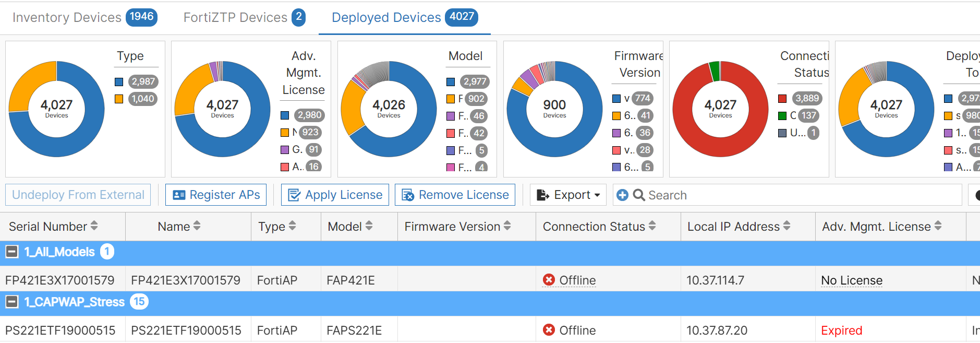Click the Register APs button

(216, 195)
